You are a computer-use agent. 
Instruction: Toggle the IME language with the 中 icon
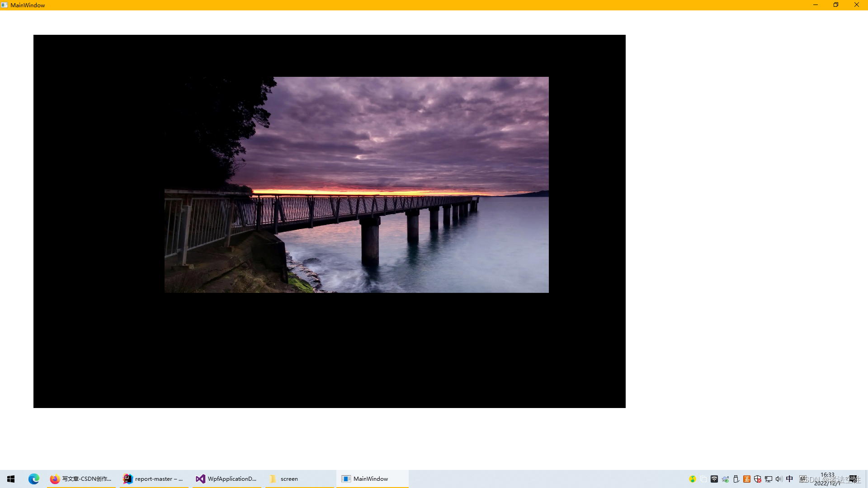pyautogui.click(x=789, y=479)
